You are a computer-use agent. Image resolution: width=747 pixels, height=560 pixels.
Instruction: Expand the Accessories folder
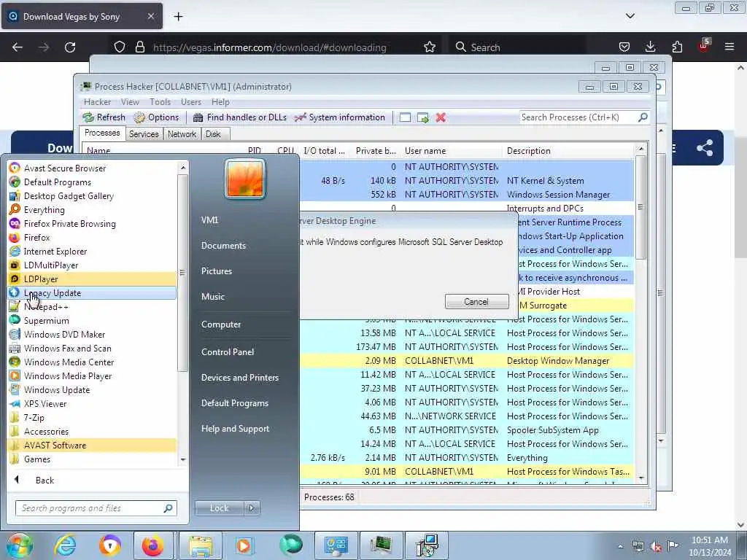pos(93,431)
